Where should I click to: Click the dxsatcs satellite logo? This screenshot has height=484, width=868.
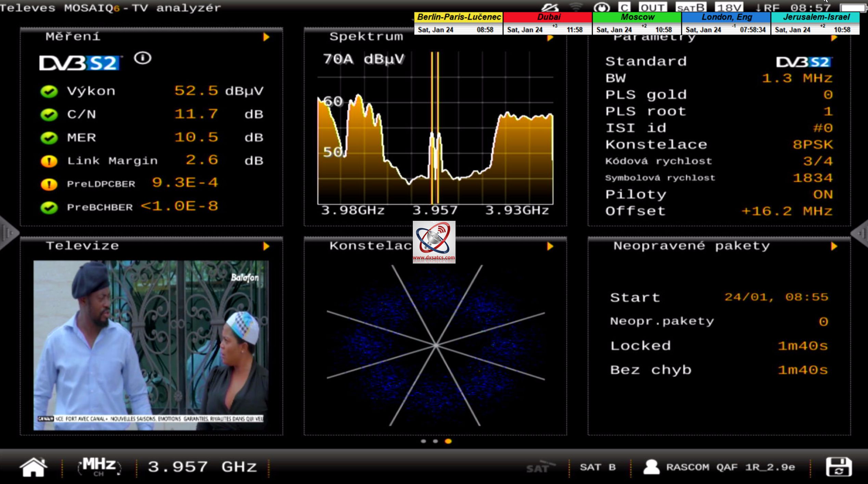[434, 242]
